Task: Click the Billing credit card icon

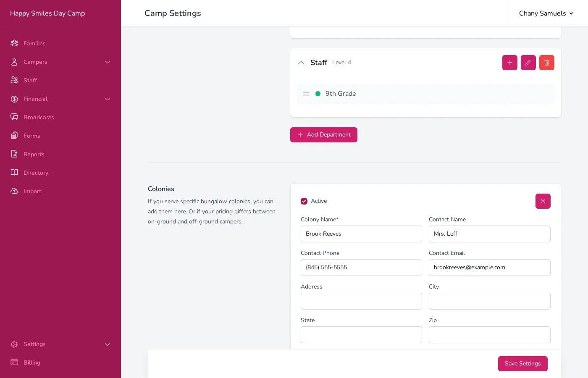Action: [x=14, y=362]
